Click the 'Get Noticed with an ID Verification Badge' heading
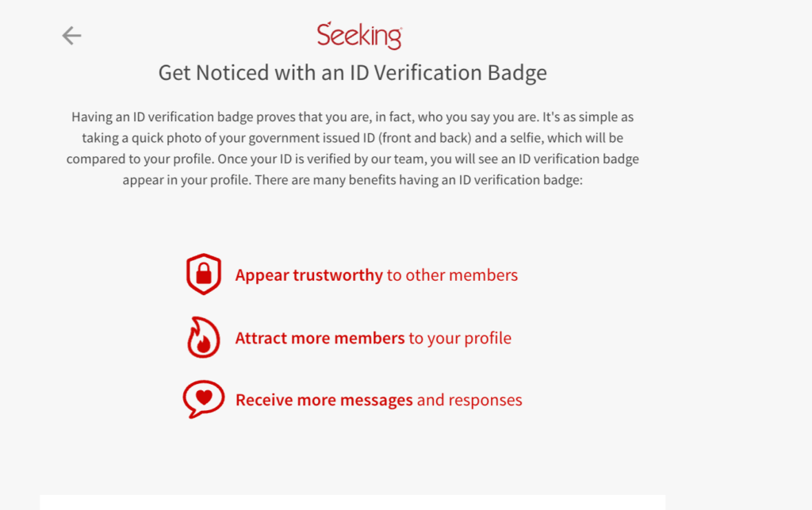The height and width of the screenshot is (510, 812). coord(352,74)
